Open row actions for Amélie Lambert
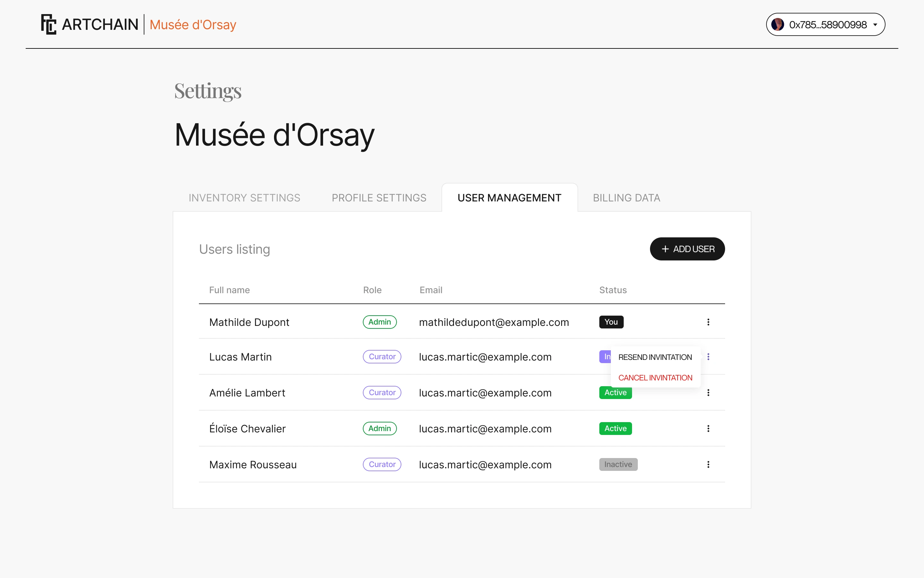Screen dimensions: 924x578 click(x=708, y=392)
